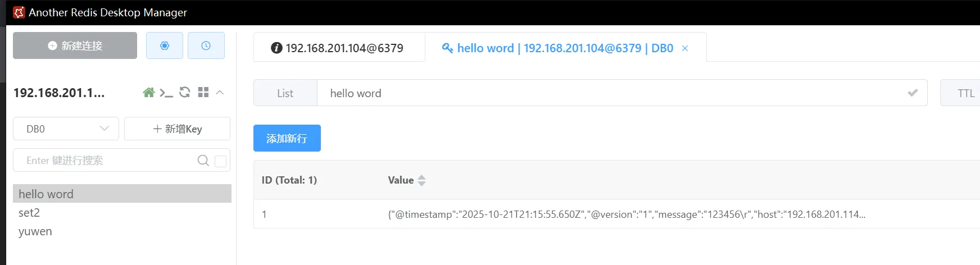Viewport: 980px width, 265px height.
Task: Click the 新建连接 button
Action: tap(75, 45)
